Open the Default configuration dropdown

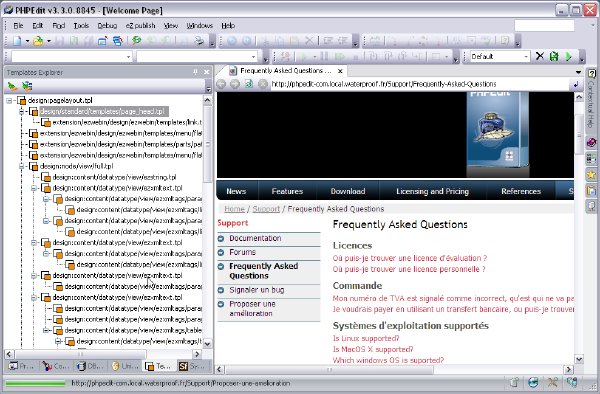pos(526,57)
